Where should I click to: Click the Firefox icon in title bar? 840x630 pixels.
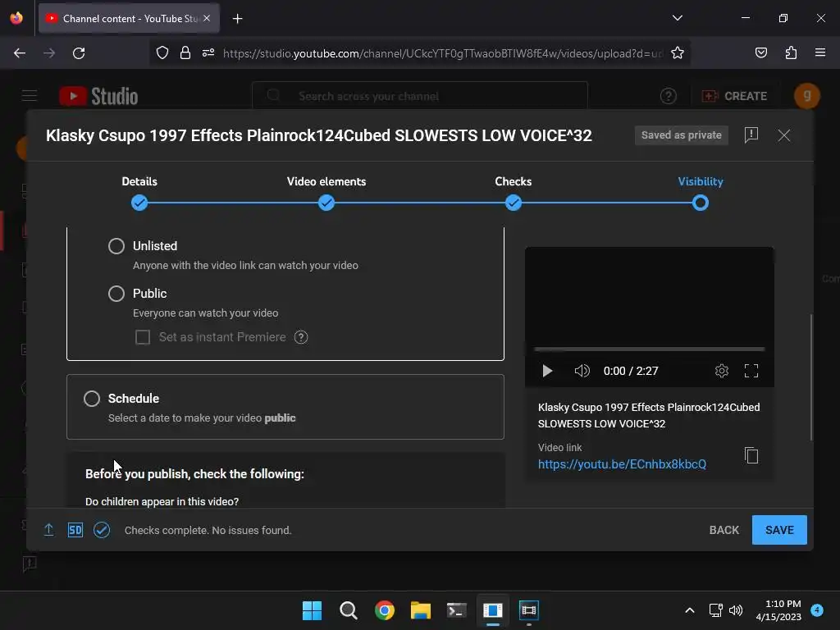click(16, 18)
